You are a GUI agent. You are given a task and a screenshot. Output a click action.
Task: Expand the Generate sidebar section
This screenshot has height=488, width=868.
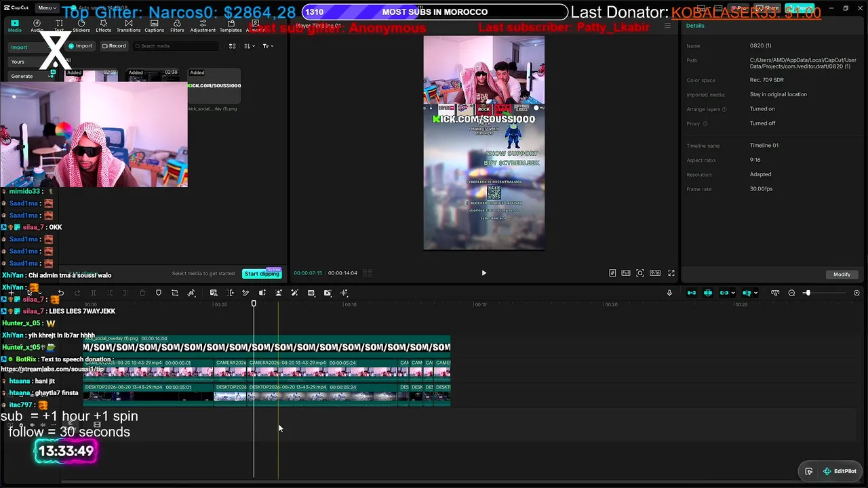pyautogui.click(x=31, y=76)
